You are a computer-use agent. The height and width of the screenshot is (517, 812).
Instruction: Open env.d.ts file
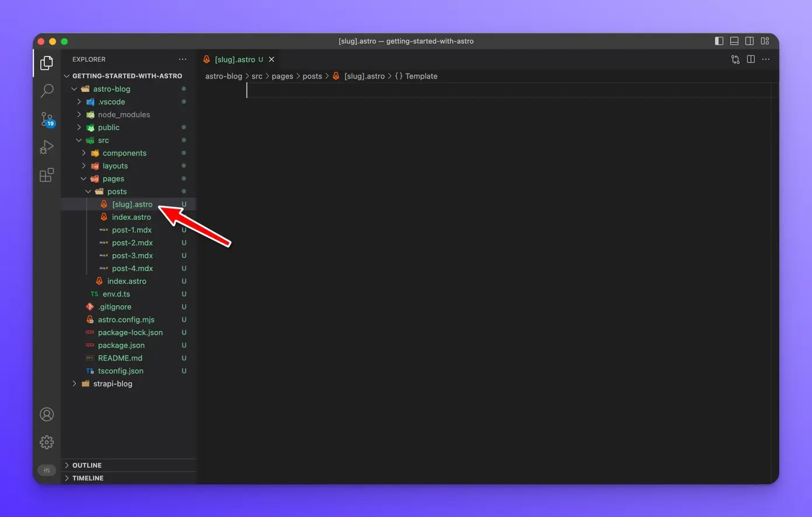coord(128,294)
